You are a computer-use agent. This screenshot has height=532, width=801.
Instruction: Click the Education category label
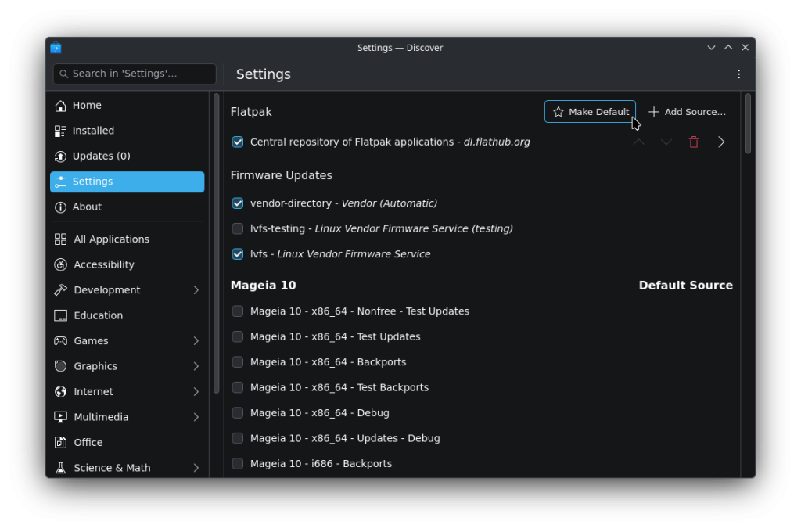(x=98, y=315)
